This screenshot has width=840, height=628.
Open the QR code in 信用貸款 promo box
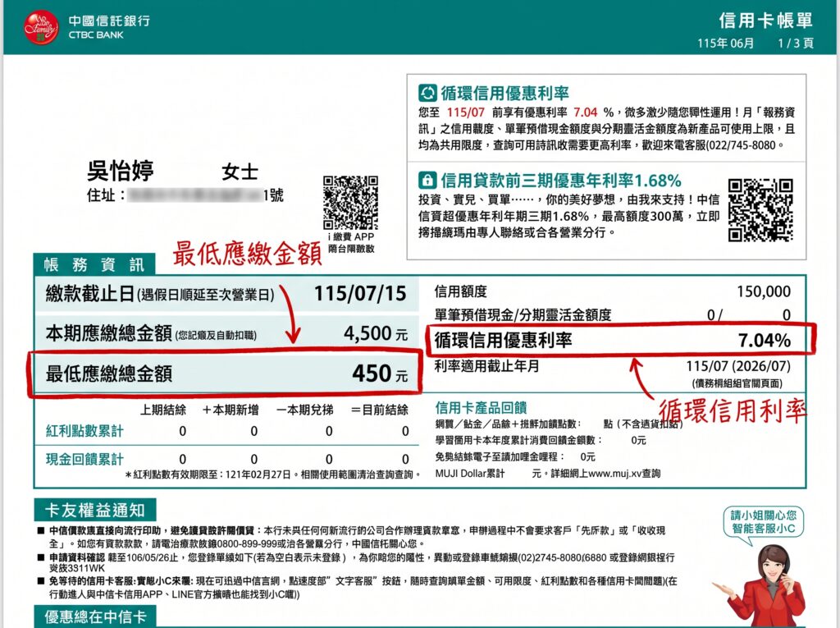point(760,210)
